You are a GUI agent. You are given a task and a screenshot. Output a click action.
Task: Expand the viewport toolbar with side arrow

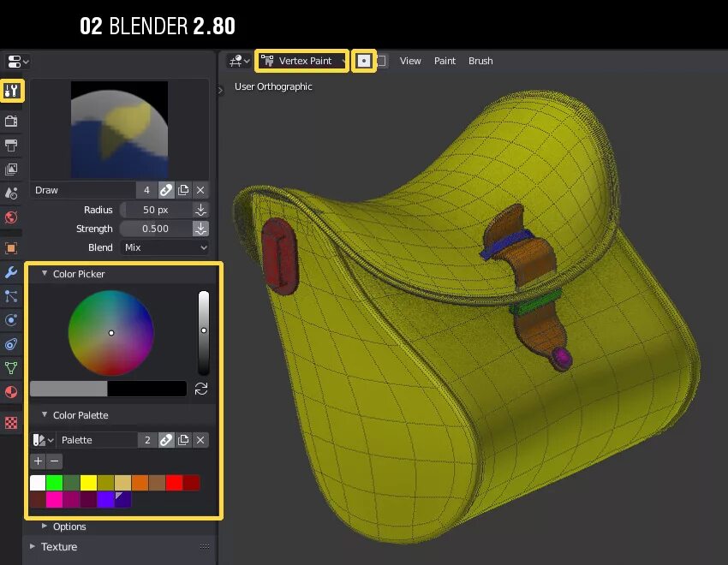[x=220, y=91]
